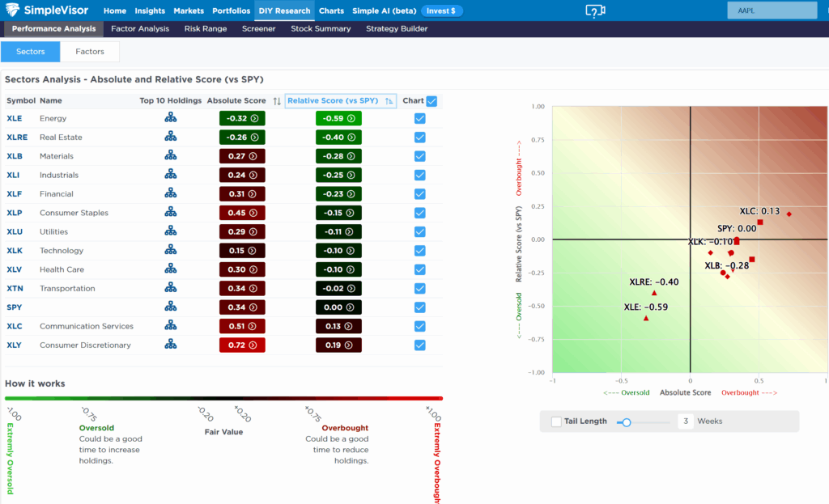829x504 pixels.
Task: Open the Portfolios menu
Action: (231, 11)
